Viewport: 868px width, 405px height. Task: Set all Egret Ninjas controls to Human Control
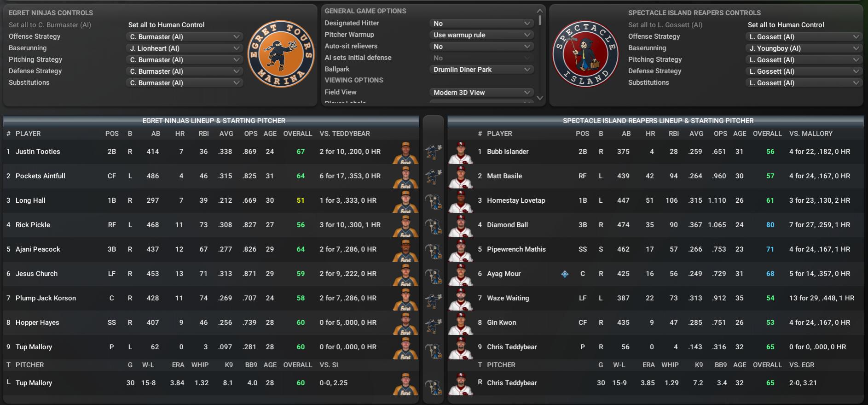coord(166,25)
